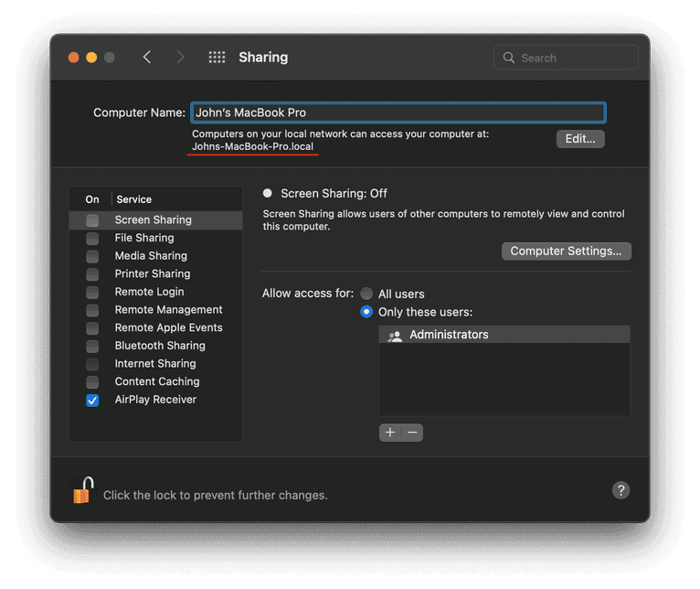The width and height of the screenshot is (700, 589).
Task: Check the Bluetooth Sharing box
Action: click(x=92, y=347)
